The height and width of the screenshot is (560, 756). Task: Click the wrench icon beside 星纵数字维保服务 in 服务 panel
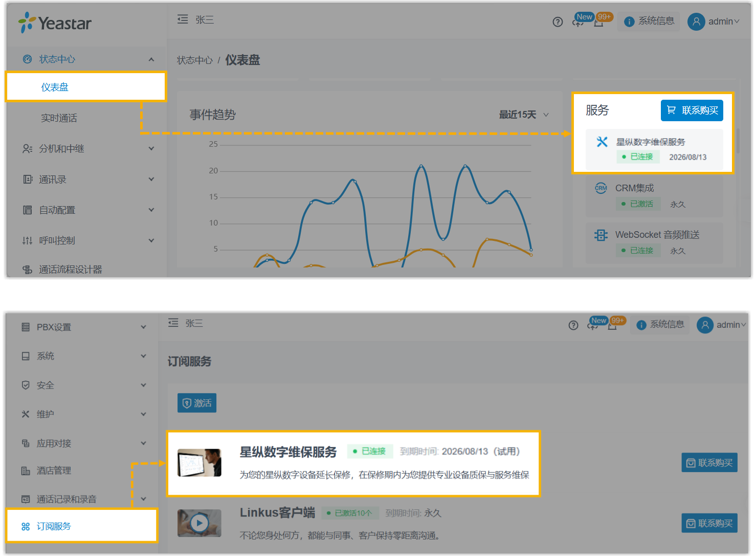(602, 142)
